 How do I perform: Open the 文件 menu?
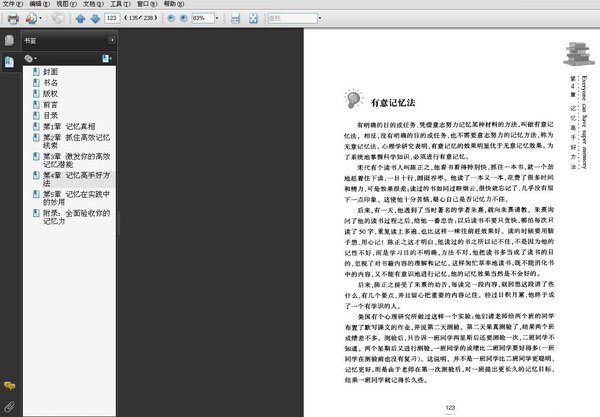click(x=13, y=4)
